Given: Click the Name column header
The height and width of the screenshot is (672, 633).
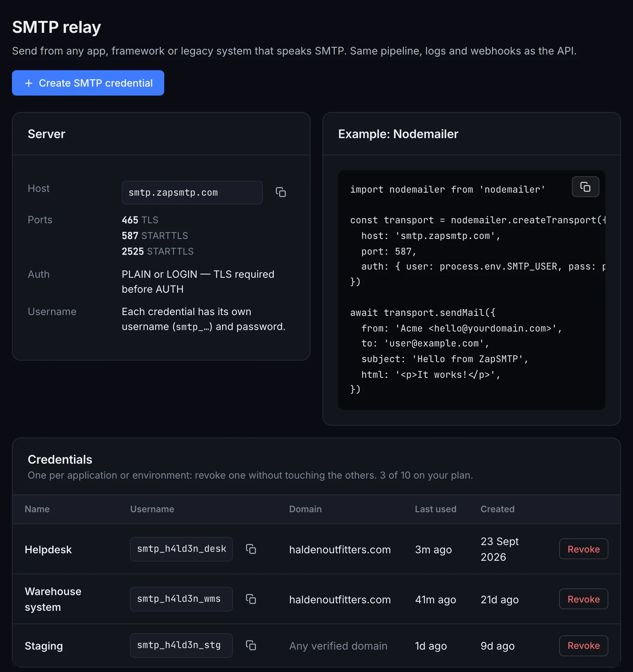Looking at the screenshot, I should (x=37, y=509).
